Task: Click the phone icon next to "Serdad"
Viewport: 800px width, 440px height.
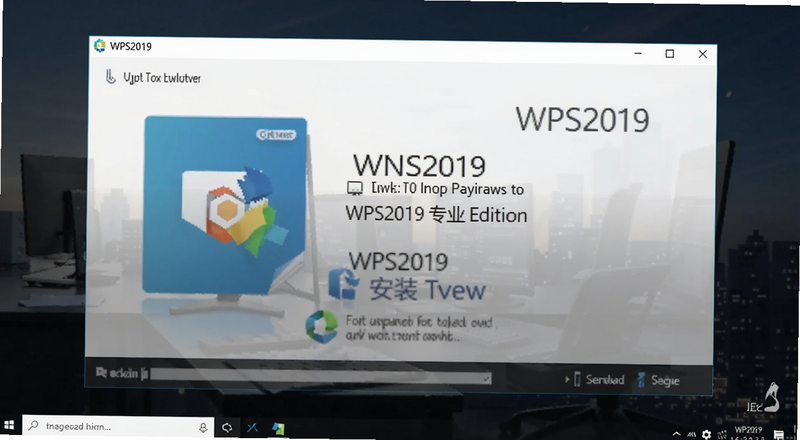Action: (x=577, y=379)
